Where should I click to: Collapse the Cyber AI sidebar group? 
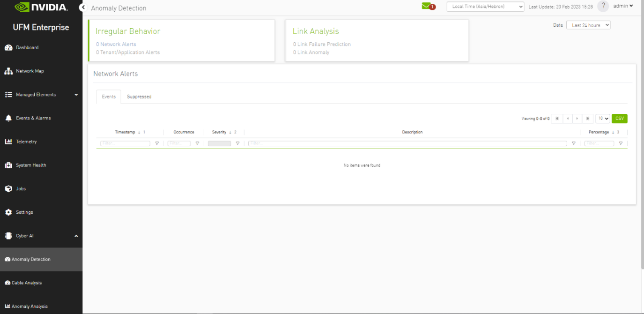[76, 236]
